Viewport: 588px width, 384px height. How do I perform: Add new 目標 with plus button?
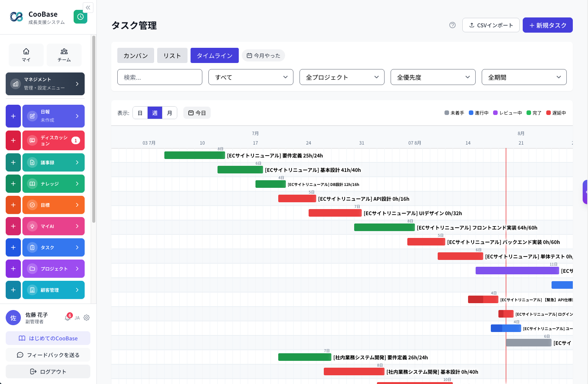[x=13, y=205]
